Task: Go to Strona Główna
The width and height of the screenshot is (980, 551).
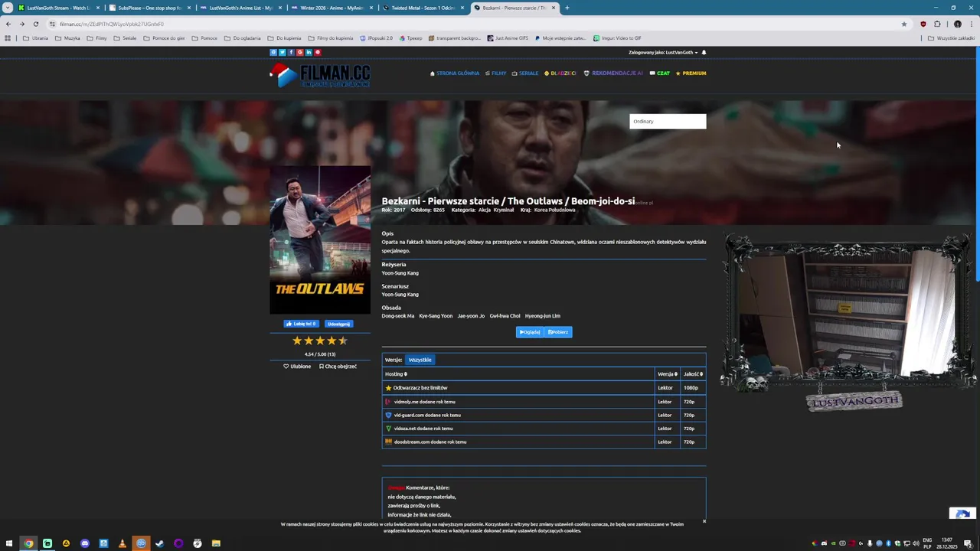Action: coord(455,73)
